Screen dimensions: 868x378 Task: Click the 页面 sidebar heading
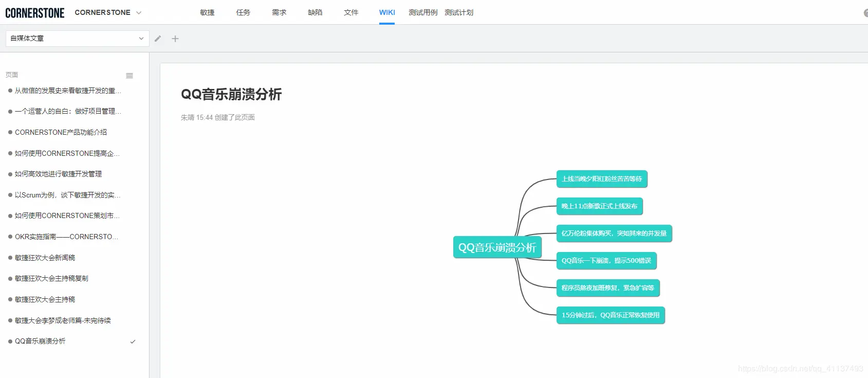pos(12,75)
